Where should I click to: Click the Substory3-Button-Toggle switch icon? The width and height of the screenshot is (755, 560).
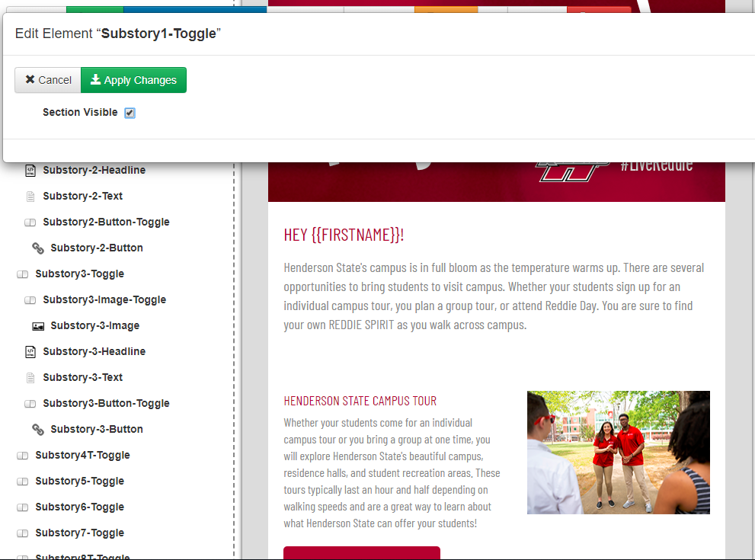coord(30,404)
